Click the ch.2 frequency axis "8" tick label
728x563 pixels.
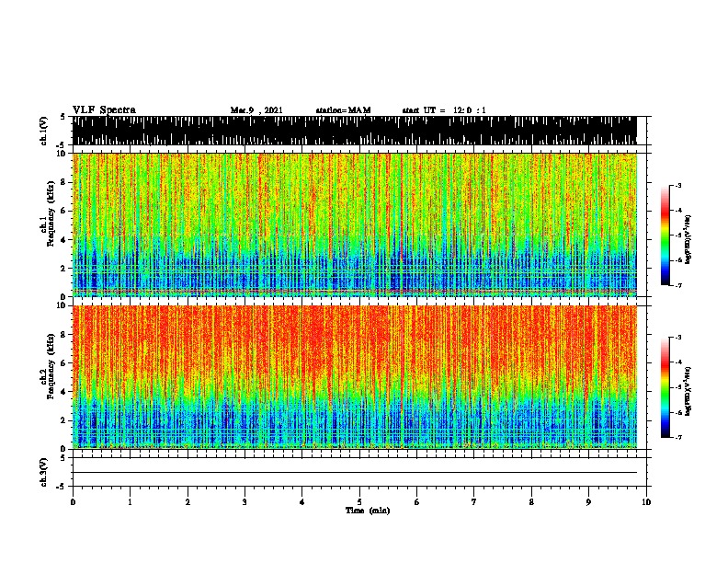pyautogui.click(x=64, y=335)
